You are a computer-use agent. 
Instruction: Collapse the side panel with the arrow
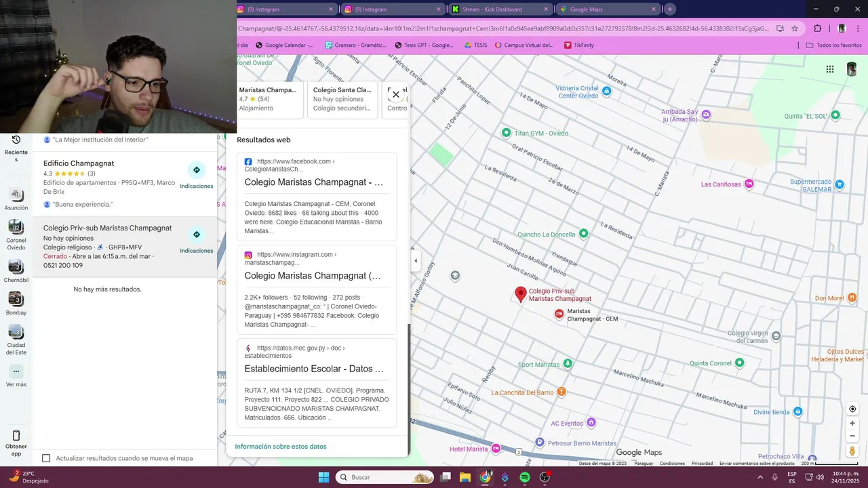(416, 261)
